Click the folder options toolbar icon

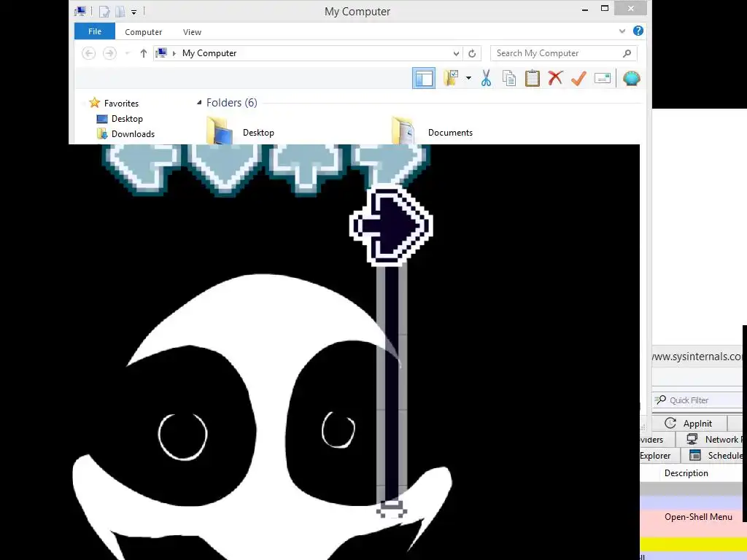(x=451, y=78)
